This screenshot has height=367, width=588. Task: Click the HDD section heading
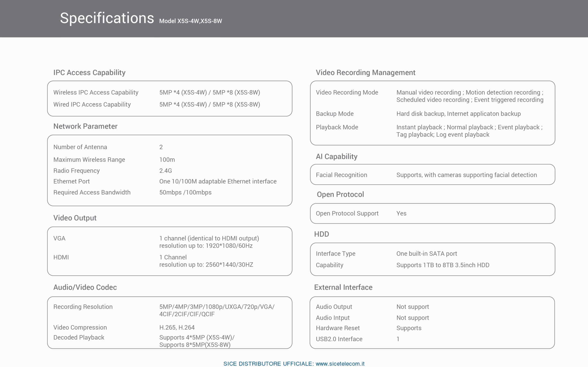click(322, 234)
